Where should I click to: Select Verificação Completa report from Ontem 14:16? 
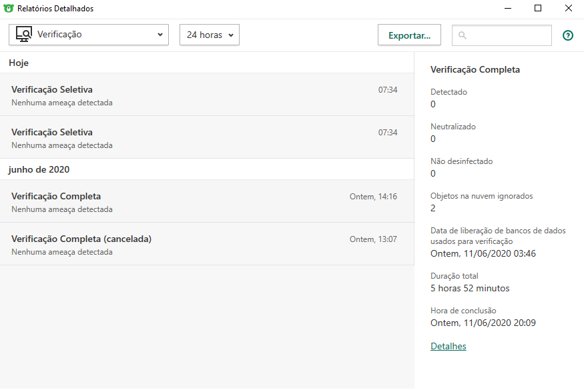200,202
